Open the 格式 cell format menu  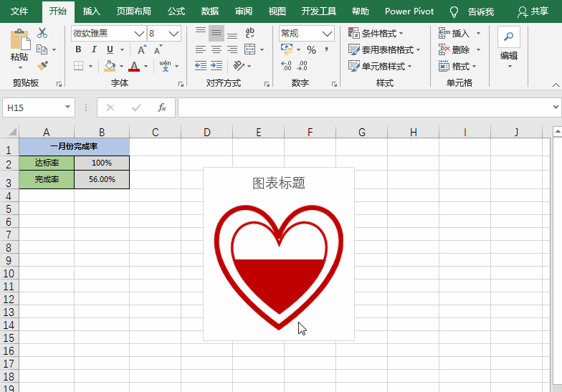pos(457,66)
